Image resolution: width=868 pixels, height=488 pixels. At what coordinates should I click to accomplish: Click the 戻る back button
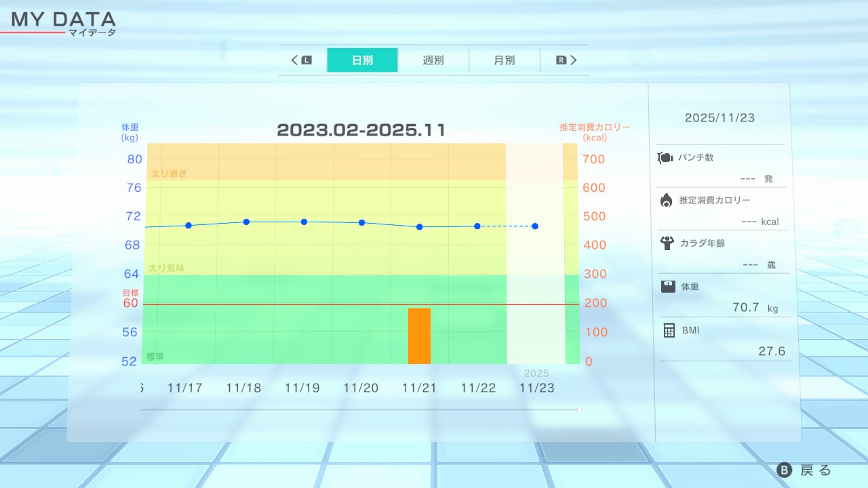[x=804, y=470]
